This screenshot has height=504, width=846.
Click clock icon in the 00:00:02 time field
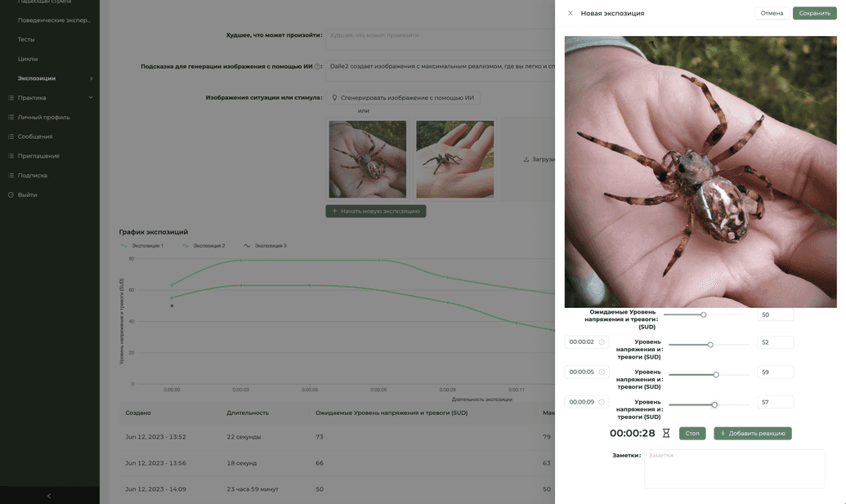(602, 341)
